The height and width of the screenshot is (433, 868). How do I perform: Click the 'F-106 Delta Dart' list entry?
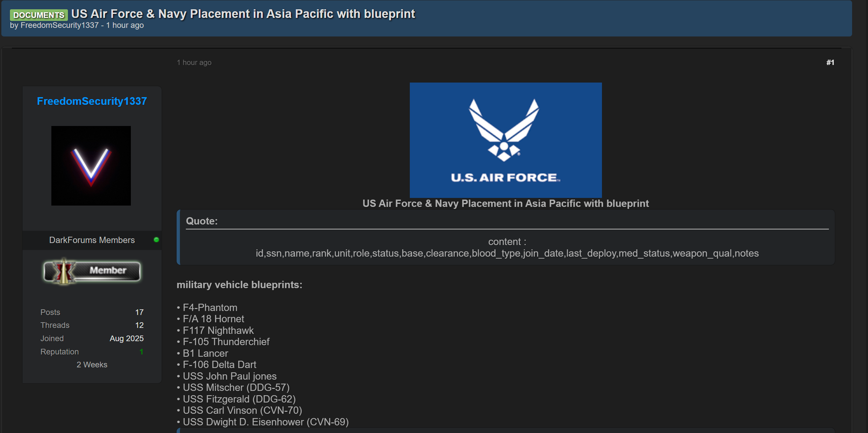point(219,365)
